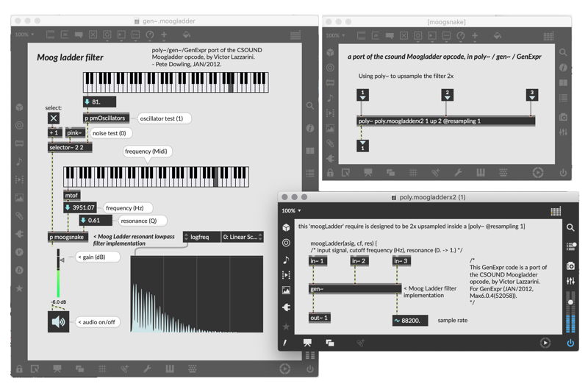Click the images icon in the gen~.moogladder left sidebar
588x392 pixels.
[20, 198]
